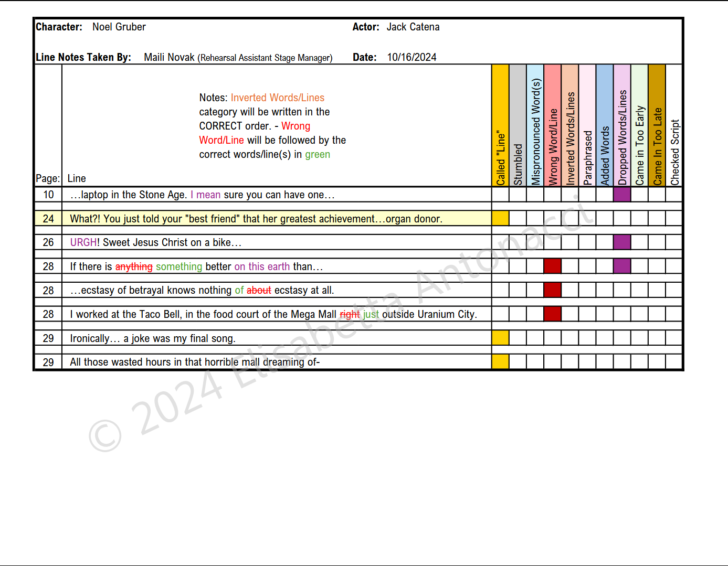
Task: Click the Came in Too Early header
Action: pyautogui.click(x=639, y=125)
